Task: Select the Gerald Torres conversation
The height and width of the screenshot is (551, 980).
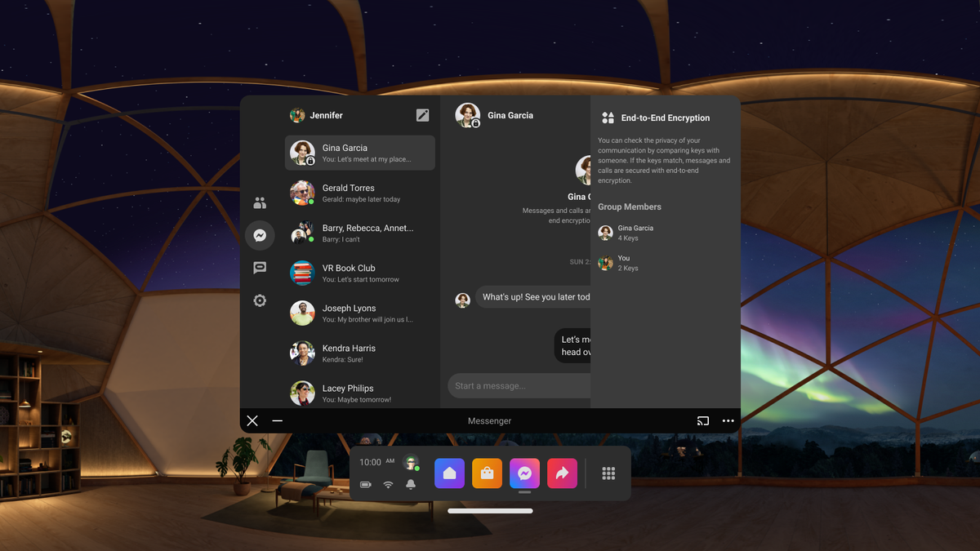Action: (x=359, y=193)
